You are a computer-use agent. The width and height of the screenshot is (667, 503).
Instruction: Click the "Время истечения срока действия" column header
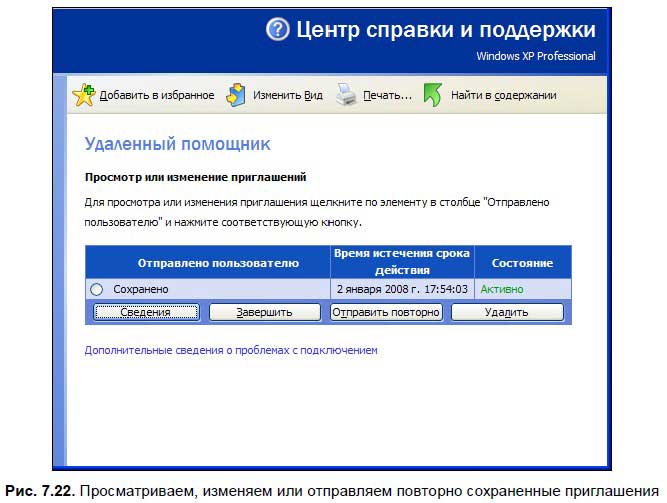[402, 262]
